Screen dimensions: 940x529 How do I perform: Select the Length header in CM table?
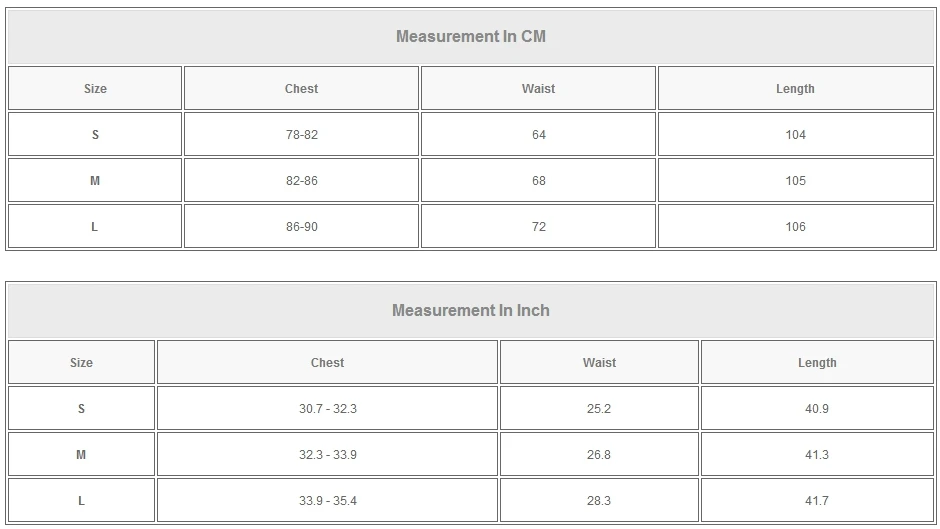coord(795,89)
